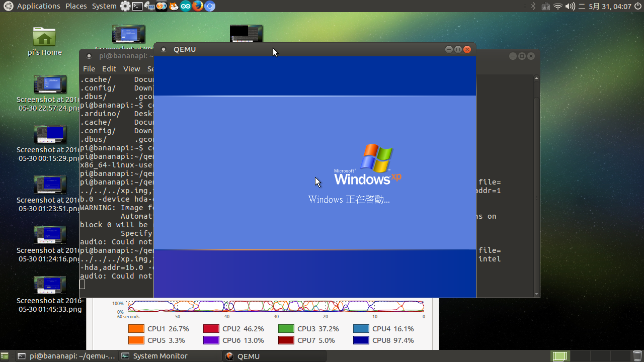Open the Ubuntu MATE logo menu
Screen dimensions: 644x362
click(9, 6)
